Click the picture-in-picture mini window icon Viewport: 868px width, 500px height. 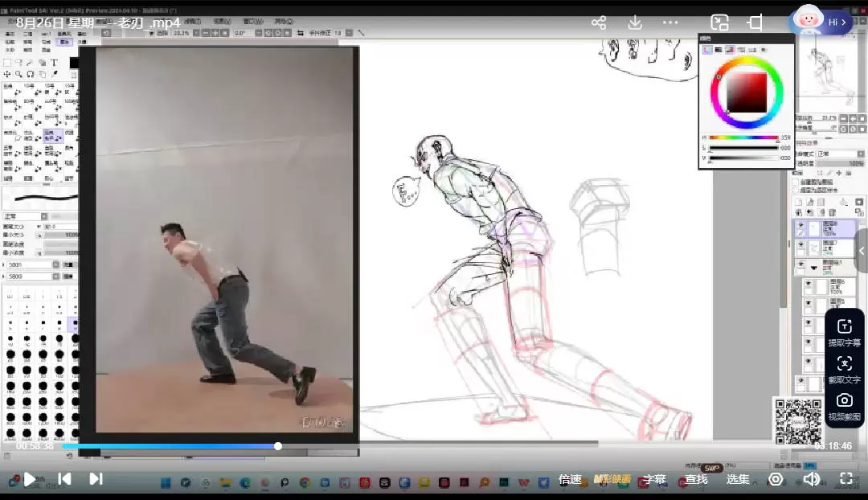pyautogui.click(x=719, y=23)
